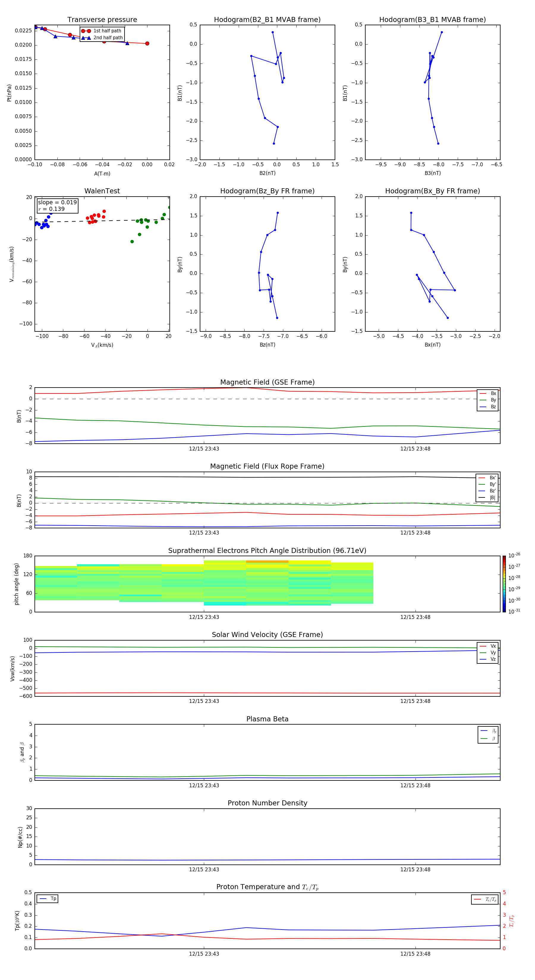The image size is (535, 980).
Task: Click the "WalenTest" plot title
Action: point(102,191)
